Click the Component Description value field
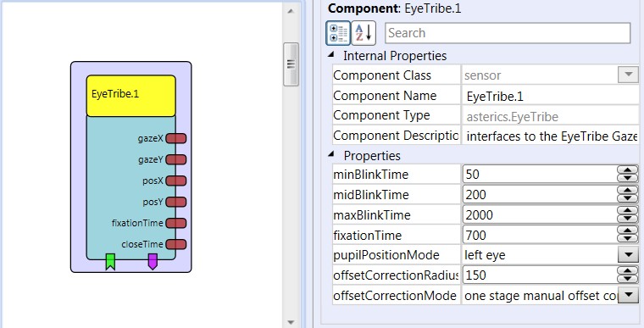 click(551, 136)
